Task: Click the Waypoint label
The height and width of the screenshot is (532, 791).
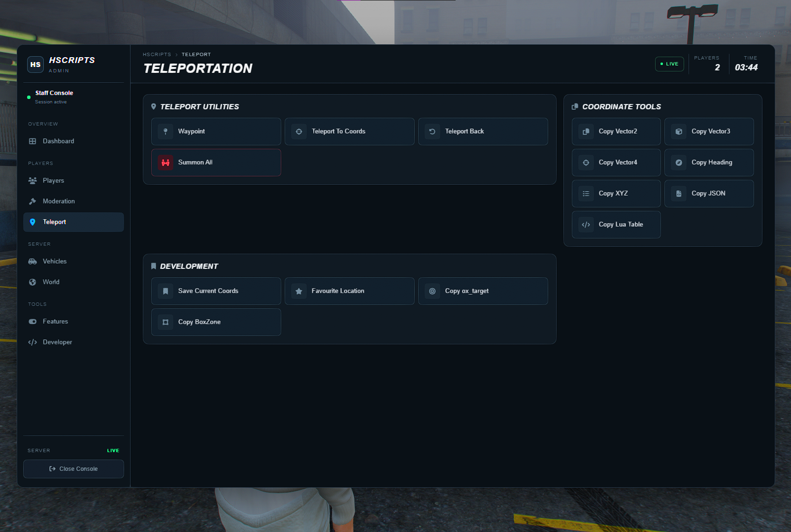Action: click(x=192, y=132)
